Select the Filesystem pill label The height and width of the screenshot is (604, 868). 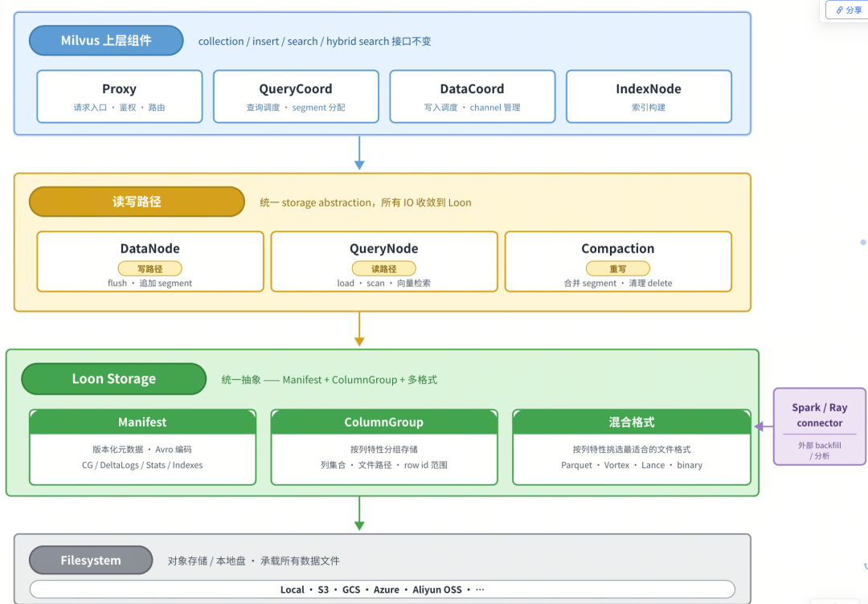(91, 561)
